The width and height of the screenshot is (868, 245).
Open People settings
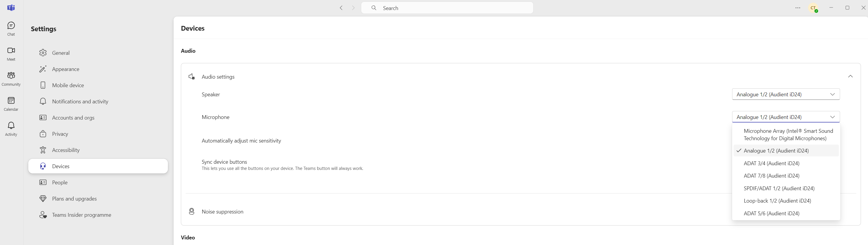click(x=98, y=182)
